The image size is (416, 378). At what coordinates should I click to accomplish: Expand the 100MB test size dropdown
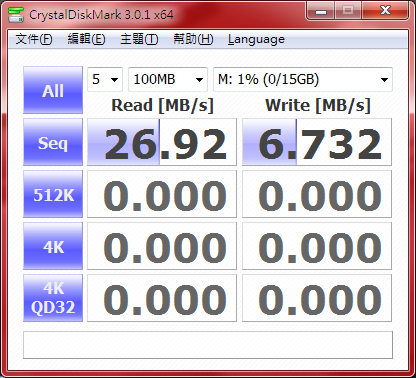tap(168, 79)
